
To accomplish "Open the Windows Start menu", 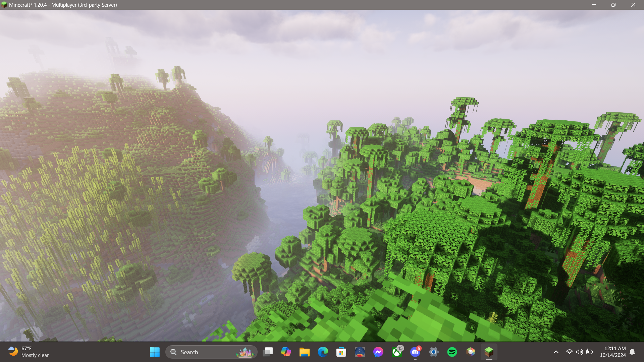I will tap(155, 352).
